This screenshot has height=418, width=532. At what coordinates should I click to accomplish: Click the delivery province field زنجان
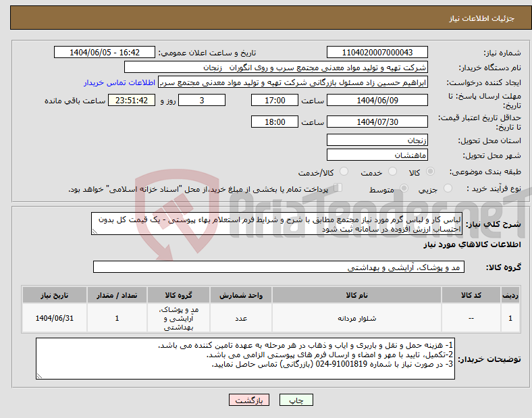(x=377, y=140)
